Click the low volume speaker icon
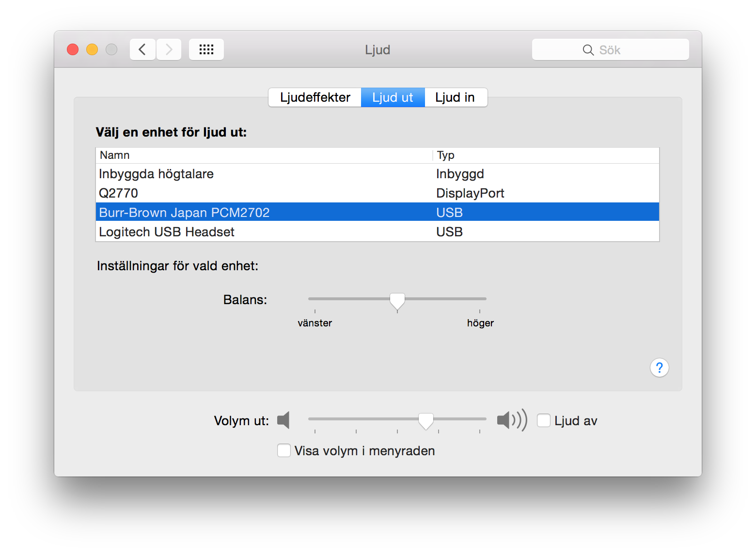Viewport: 756px width, 554px height. tap(283, 420)
